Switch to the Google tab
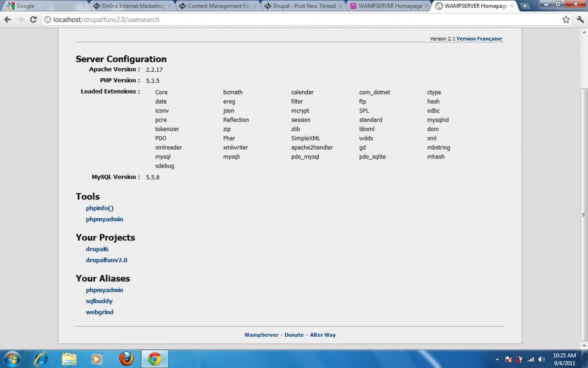 45,6
